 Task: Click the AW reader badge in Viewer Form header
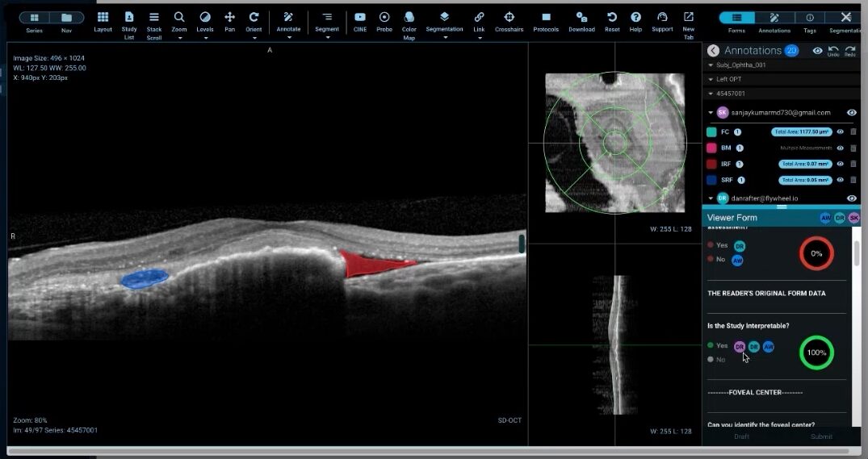[x=825, y=218]
